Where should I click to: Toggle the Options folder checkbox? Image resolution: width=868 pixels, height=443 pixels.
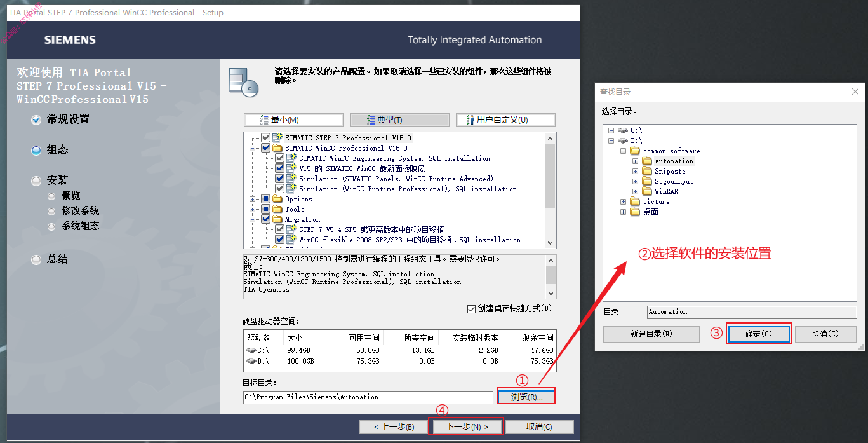(x=265, y=199)
